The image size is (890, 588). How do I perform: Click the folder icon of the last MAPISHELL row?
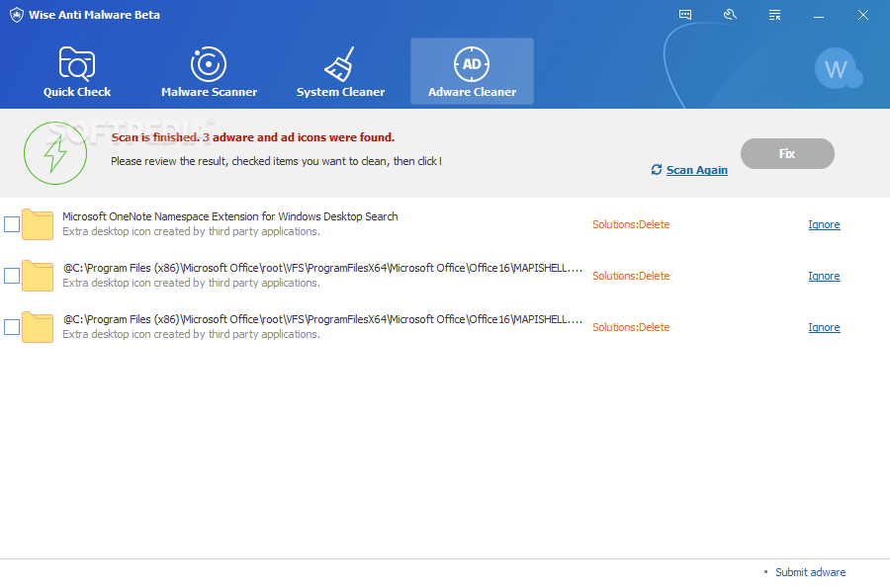coord(38,327)
